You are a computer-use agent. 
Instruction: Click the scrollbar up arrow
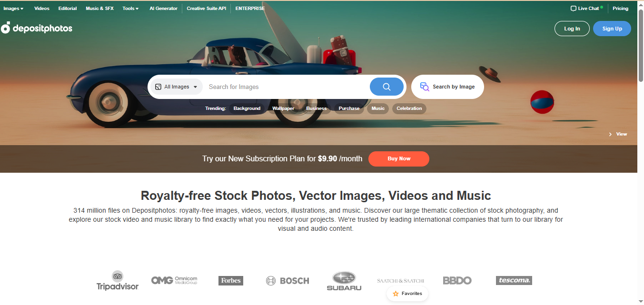point(641,4)
